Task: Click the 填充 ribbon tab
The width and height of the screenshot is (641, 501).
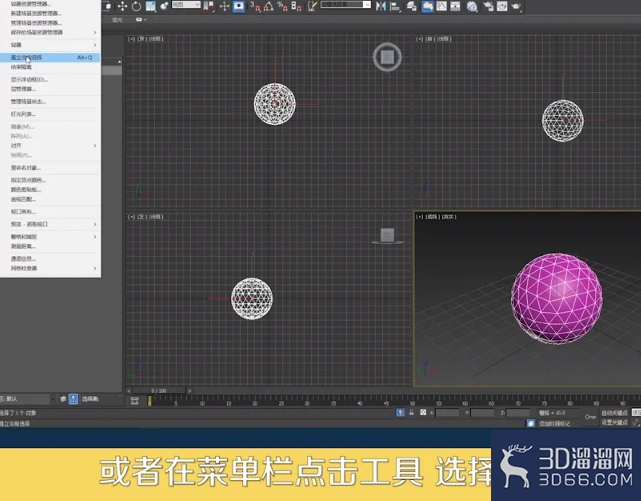Action: [x=117, y=20]
